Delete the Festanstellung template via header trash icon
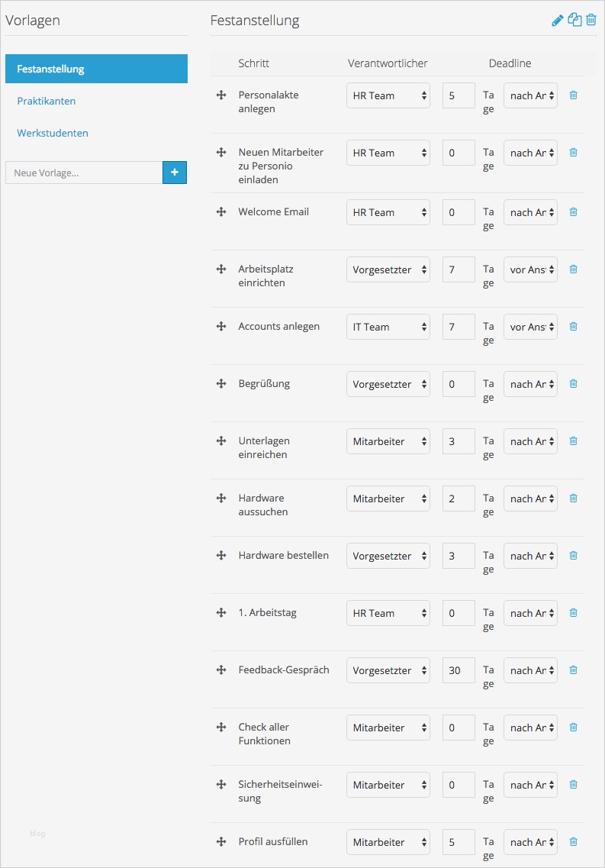605x868 pixels. point(591,20)
